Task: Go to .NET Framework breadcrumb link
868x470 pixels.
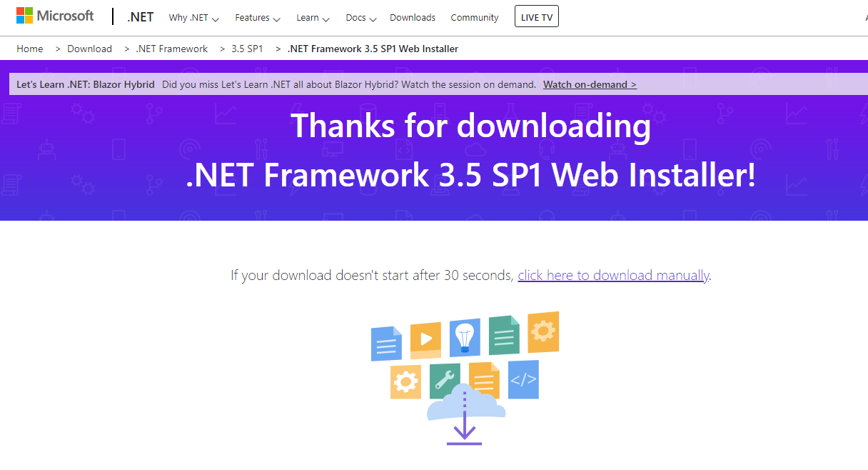Action: (171, 49)
